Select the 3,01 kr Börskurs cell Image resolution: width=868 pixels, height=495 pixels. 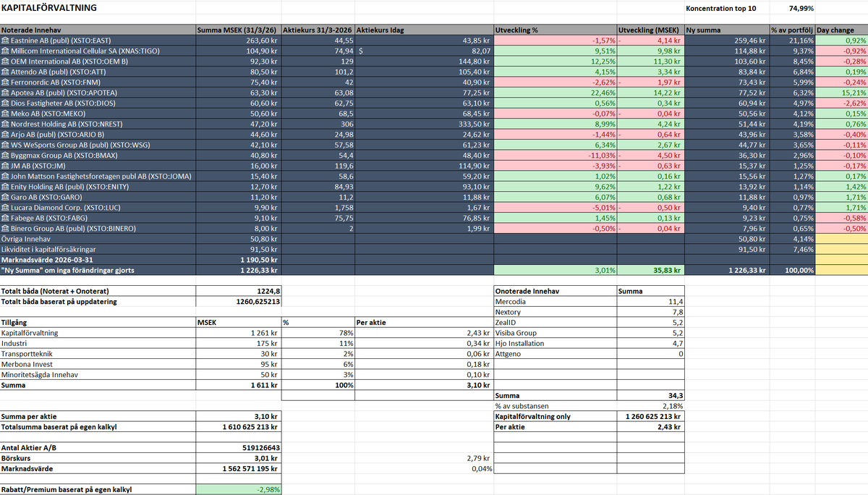pos(239,458)
